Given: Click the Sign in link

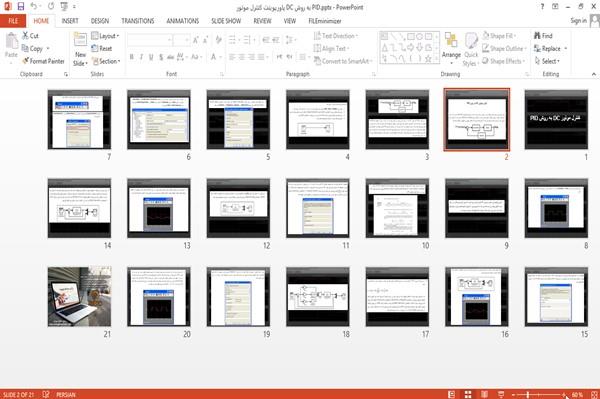Looking at the screenshot, I should [578, 21].
